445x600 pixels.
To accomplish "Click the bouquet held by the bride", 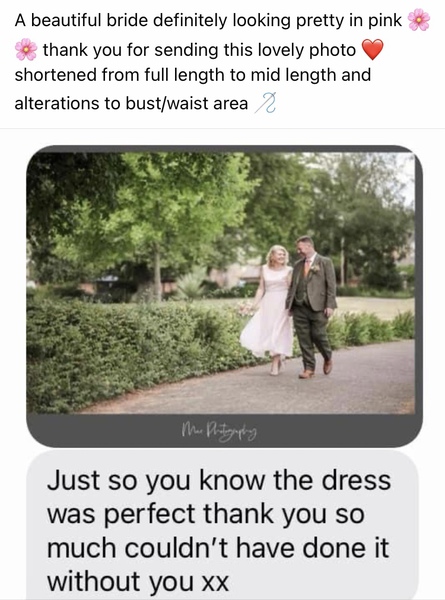I will [x=246, y=308].
